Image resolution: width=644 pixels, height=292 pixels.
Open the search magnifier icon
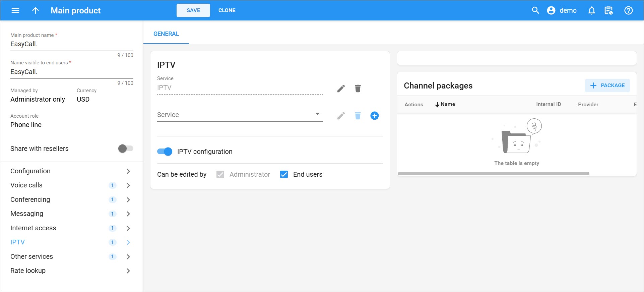point(535,10)
